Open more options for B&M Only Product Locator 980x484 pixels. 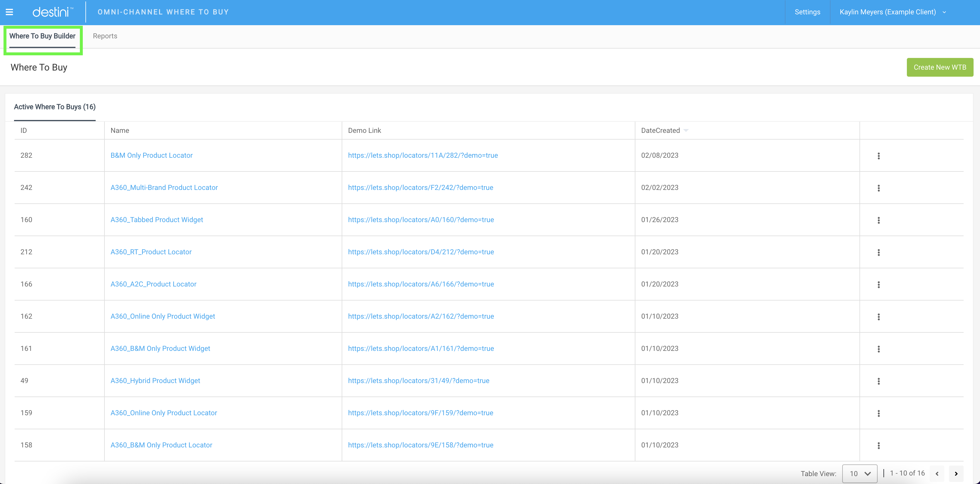pos(878,156)
